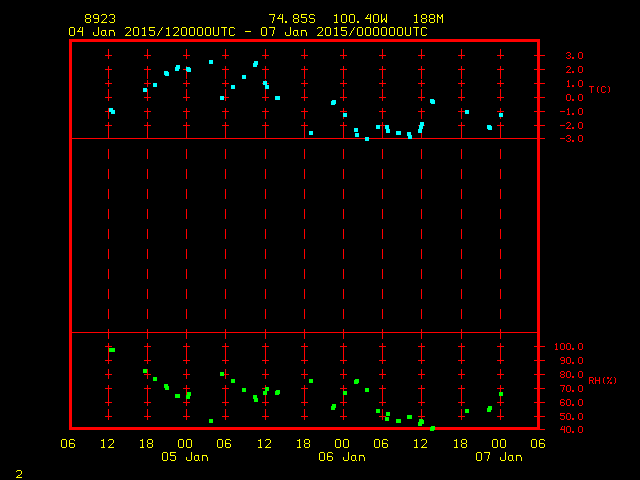Click the 80.0 humidity axis label
Viewport: 640px width, 480px height.
point(571,375)
